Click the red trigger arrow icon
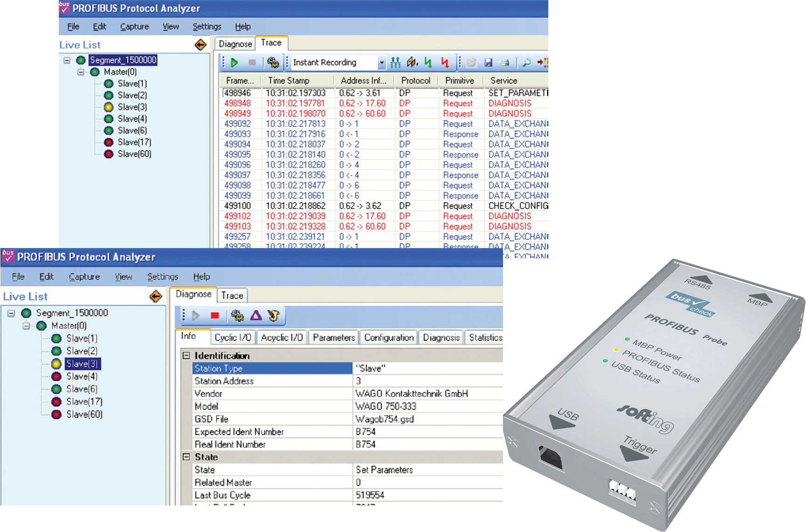The height and width of the screenshot is (532, 806). pos(445,62)
